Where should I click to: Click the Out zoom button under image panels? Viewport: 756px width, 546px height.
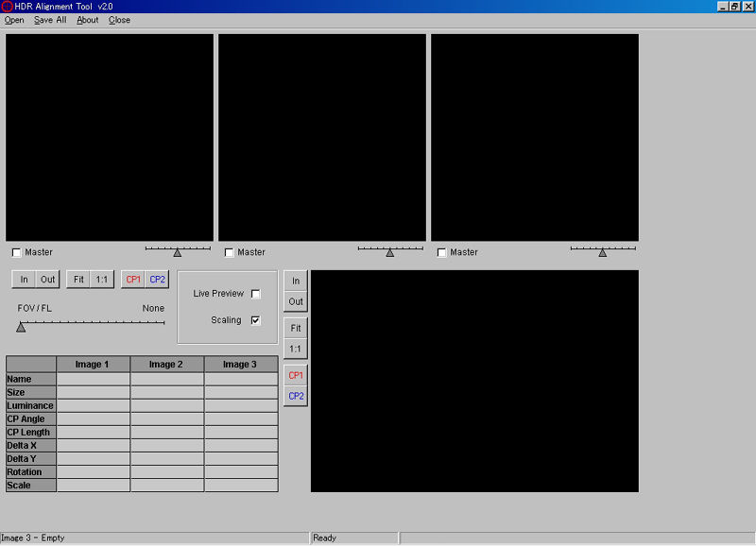(47, 280)
